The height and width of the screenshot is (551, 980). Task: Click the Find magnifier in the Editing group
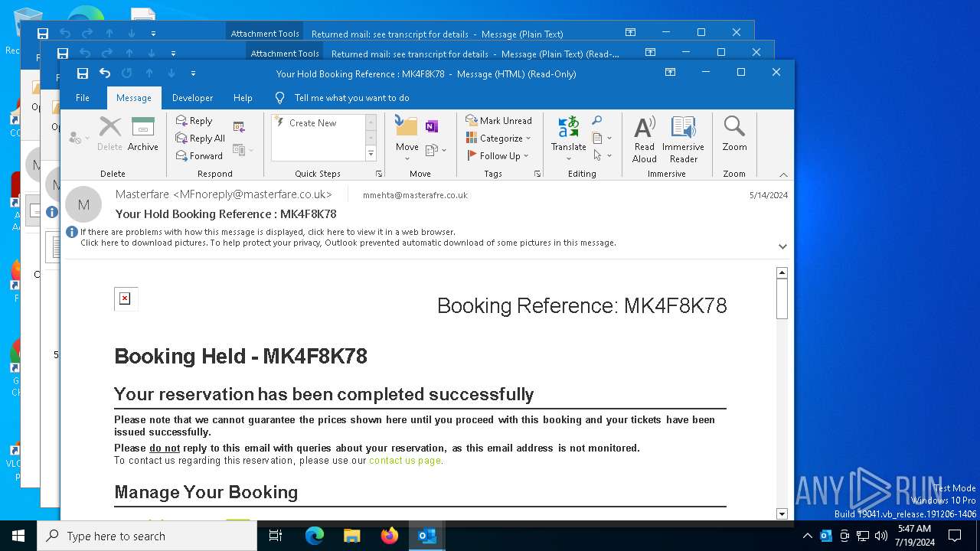point(597,121)
